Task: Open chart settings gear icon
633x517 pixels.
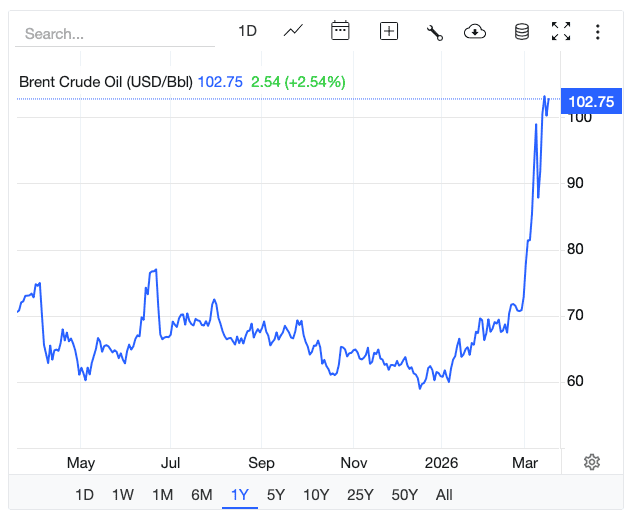Action: tap(592, 461)
